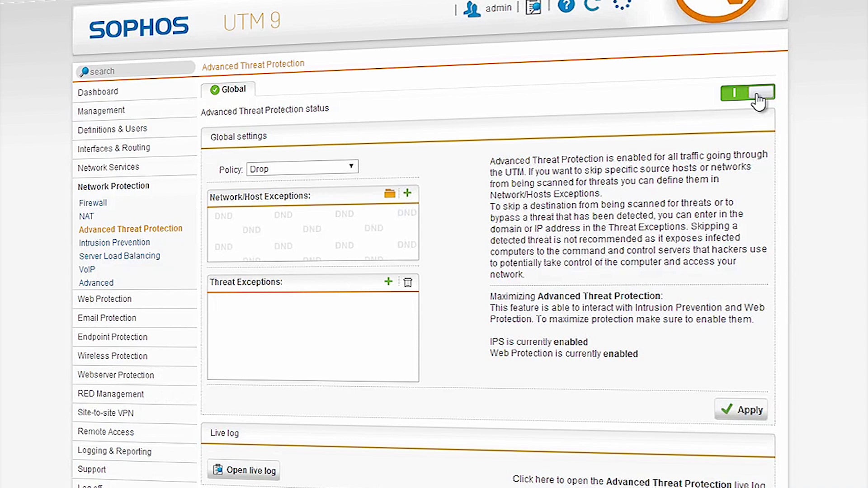Expand the Management menu
Screen dimensions: 868x488
101,111
